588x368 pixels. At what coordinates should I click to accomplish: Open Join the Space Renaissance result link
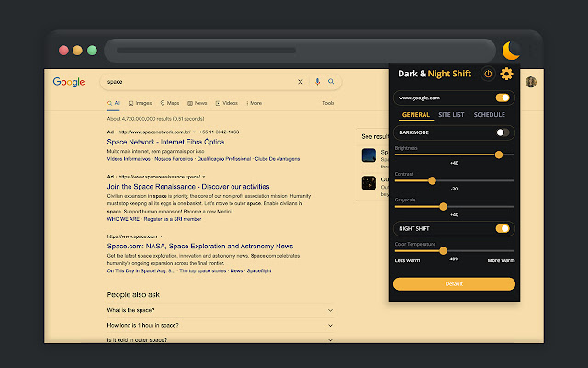click(x=188, y=187)
